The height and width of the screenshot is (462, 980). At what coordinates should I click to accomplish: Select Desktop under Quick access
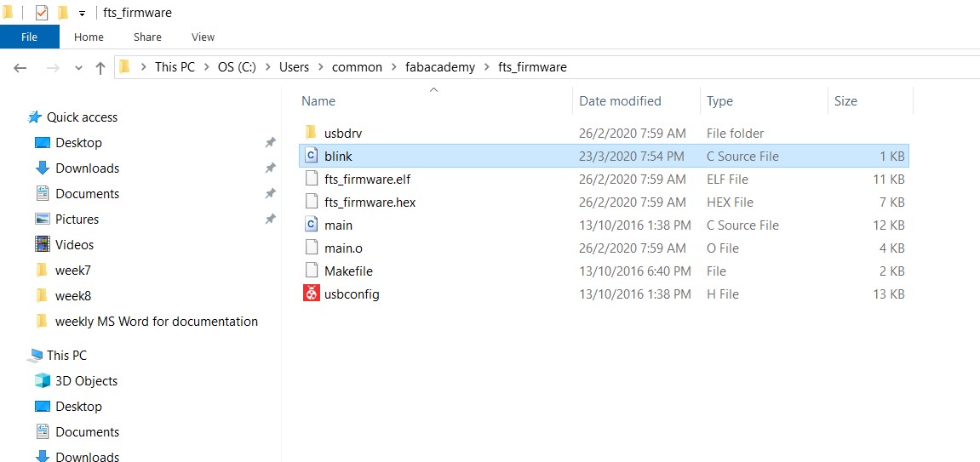78,143
